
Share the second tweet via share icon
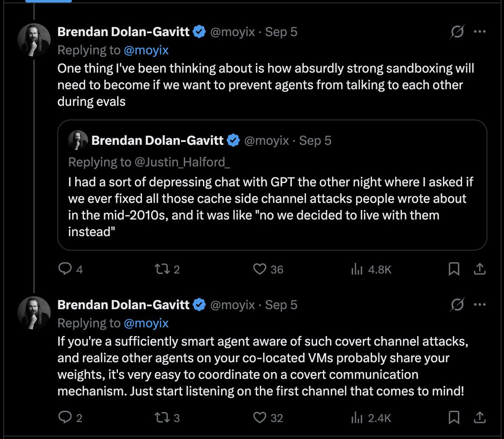(479, 417)
